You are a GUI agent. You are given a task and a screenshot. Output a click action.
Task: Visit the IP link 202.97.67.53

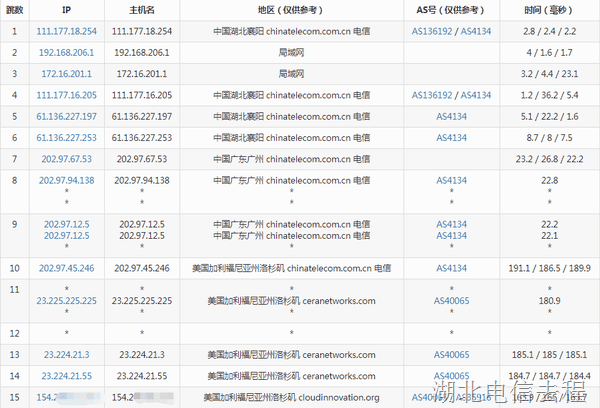(x=67, y=159)
